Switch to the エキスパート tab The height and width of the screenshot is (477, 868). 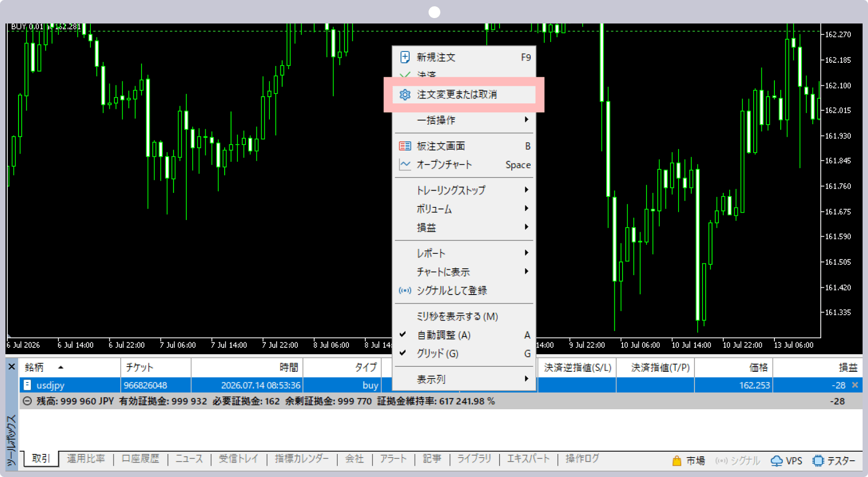click(x=528, y=459)
